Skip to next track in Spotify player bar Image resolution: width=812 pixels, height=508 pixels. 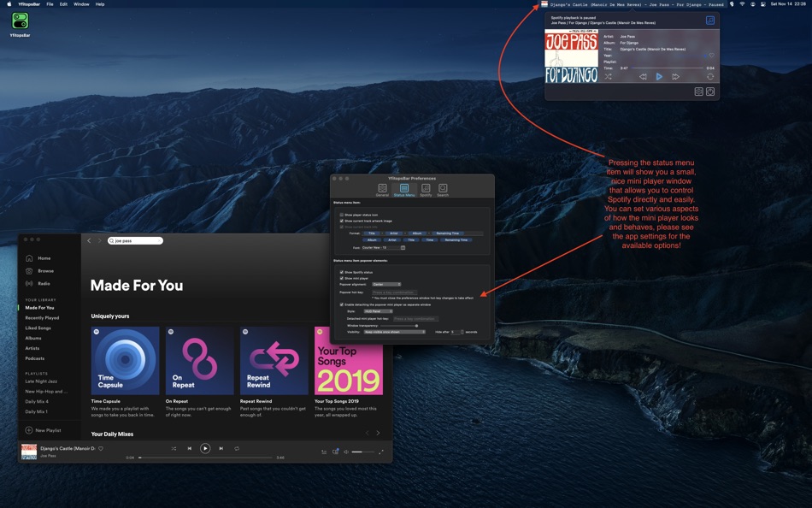point(221,448)
